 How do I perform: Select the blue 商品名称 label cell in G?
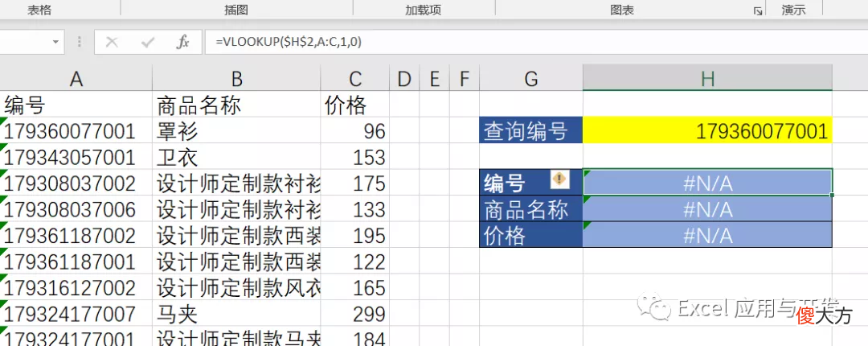pyautogui.click(x=531, y=208)
